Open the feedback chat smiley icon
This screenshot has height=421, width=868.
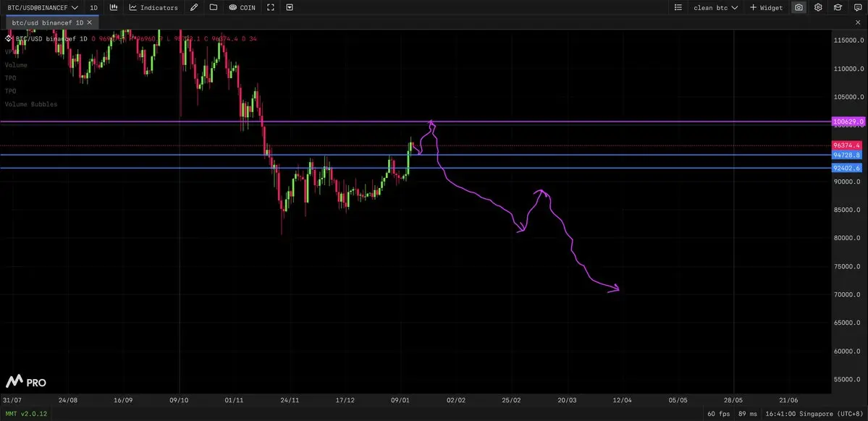pyautogui.click(x=857, y=8)
